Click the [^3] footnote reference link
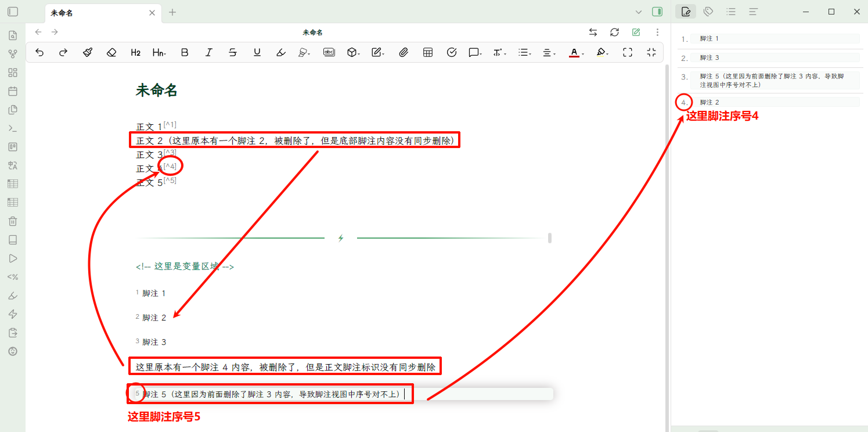 (x=170, y=153)
